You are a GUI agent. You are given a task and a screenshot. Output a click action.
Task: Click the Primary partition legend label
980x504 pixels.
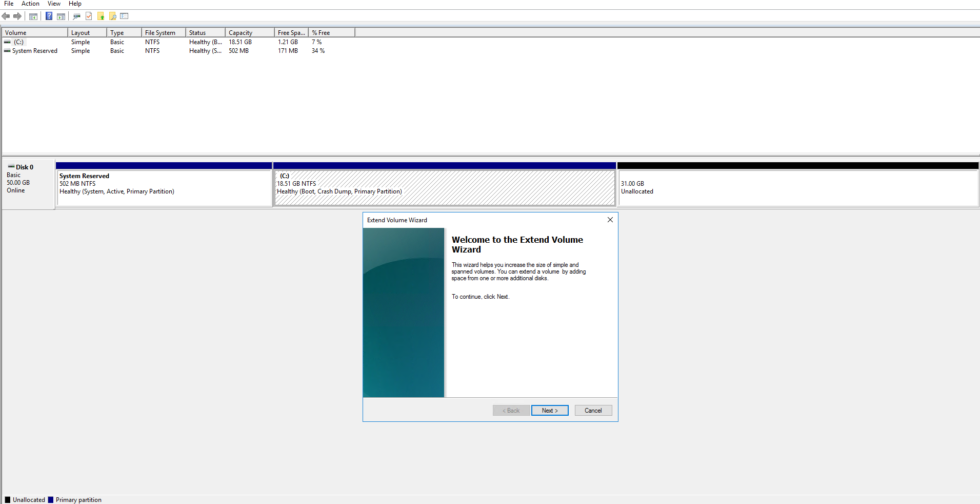pyautogui.click(x=78, y=500)
